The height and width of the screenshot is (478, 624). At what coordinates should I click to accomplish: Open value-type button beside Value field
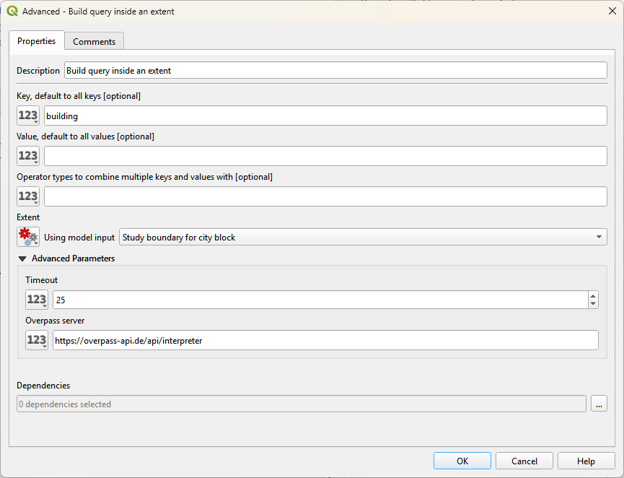pos(28,156)
